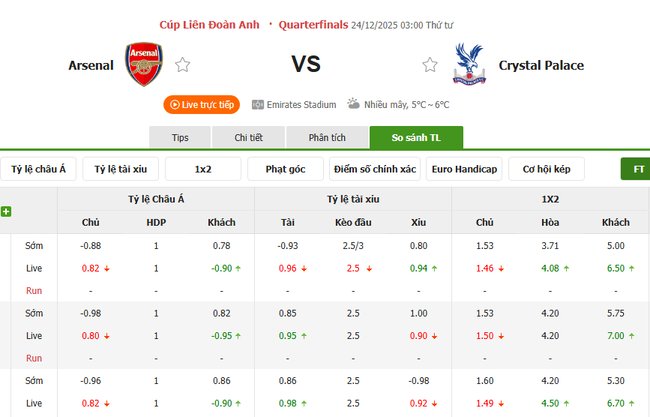Click the Arsenal club crest logo

[143, 64]
